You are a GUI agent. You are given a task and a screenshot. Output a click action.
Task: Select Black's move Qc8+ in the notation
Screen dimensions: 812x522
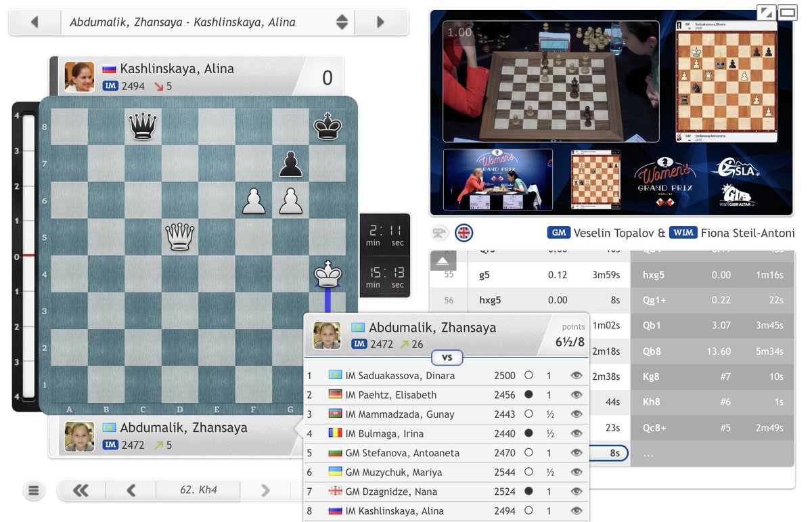(x=655, y=427)
